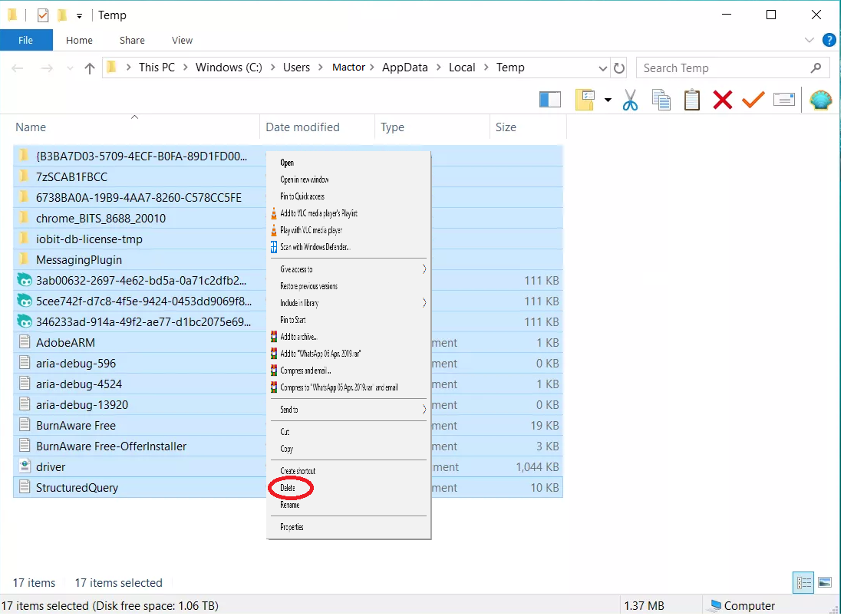Sort files by the Size column header
The height and width of the screenshot is (616, 844).
[x=506, y=127]
